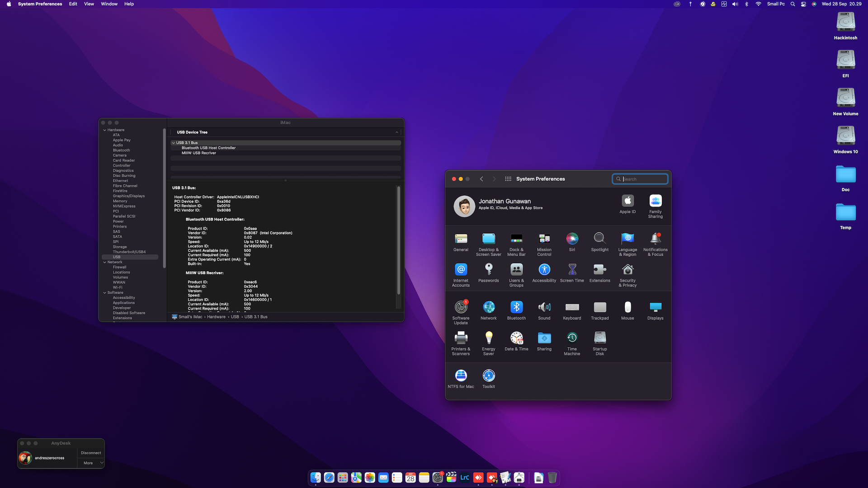This screenshot has width=868, height=488.
Task: Open Security & Privacy preferences
Action: (627, 275)
